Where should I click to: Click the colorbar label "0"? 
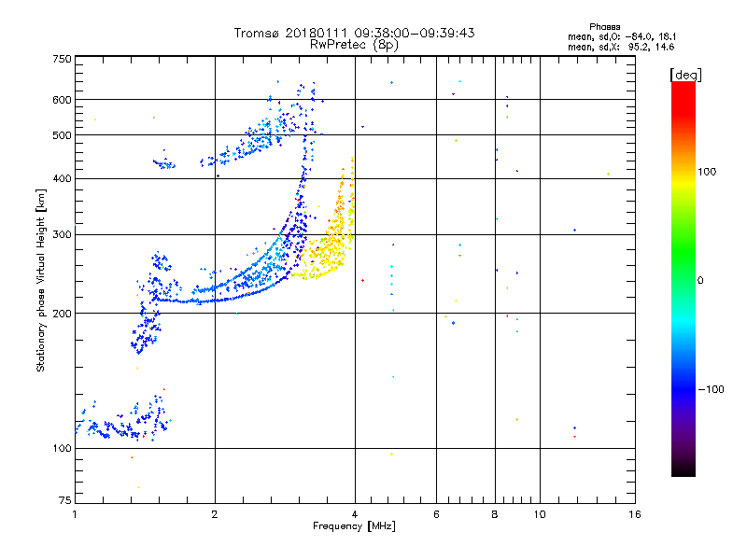pyautogui.click(x=700, y=281)
